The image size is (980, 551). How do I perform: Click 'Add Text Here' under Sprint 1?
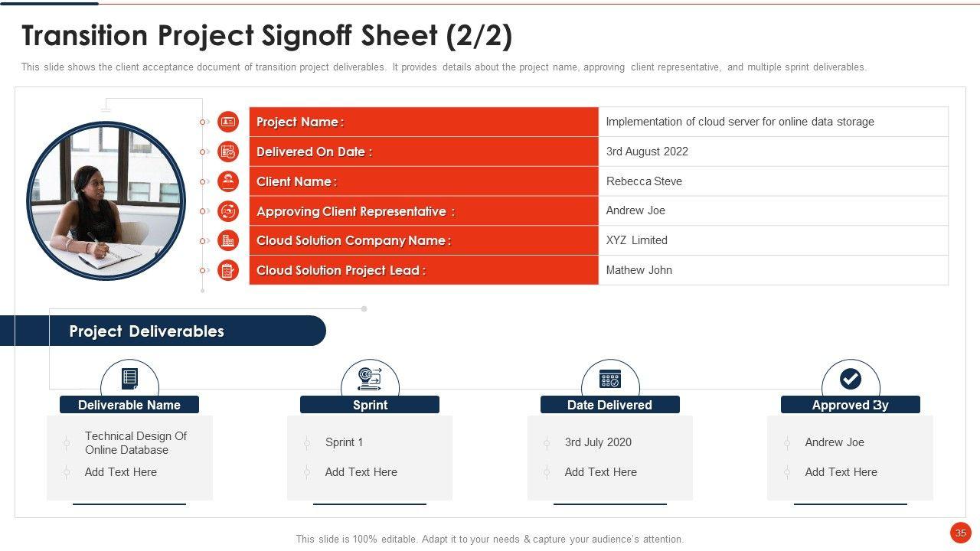point(361,472)
